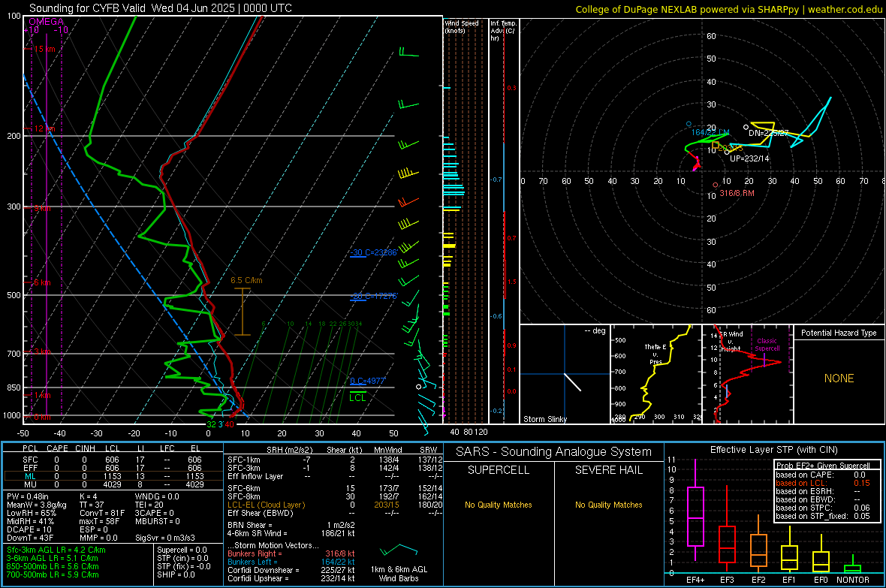Click the Storm Slinky panel label
Screen dimensions: 886x588
pos(544,419)
